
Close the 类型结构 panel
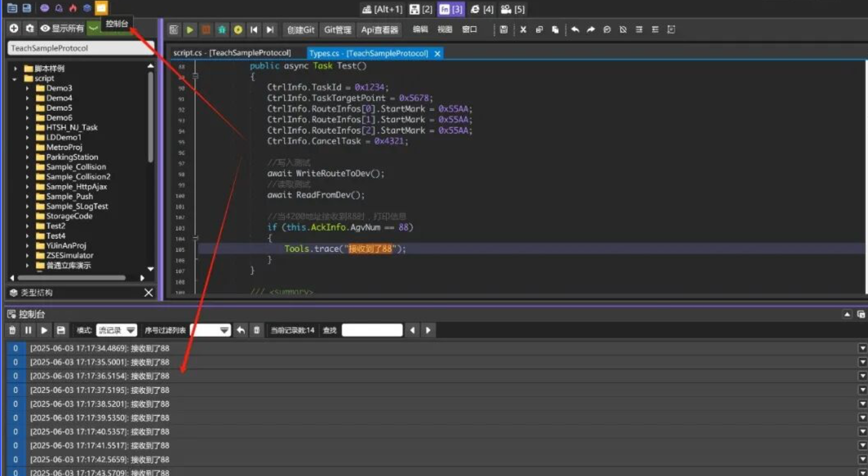[148, 292]
